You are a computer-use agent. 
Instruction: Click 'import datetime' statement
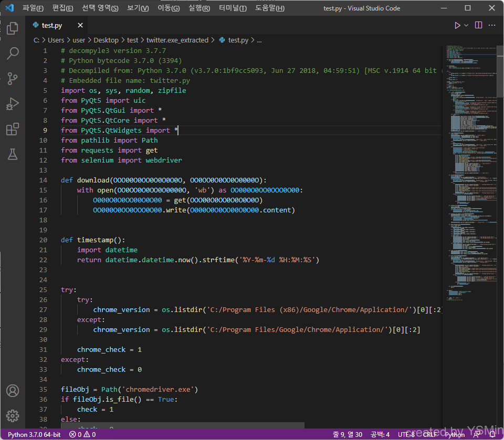point(107,250)
